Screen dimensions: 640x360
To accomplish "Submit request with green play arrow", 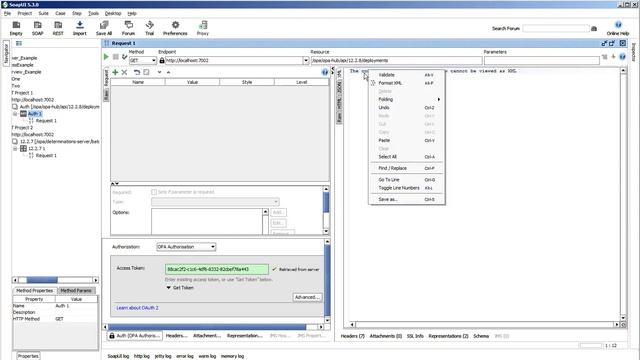I will pyautogui.click(x=107, y=57).
